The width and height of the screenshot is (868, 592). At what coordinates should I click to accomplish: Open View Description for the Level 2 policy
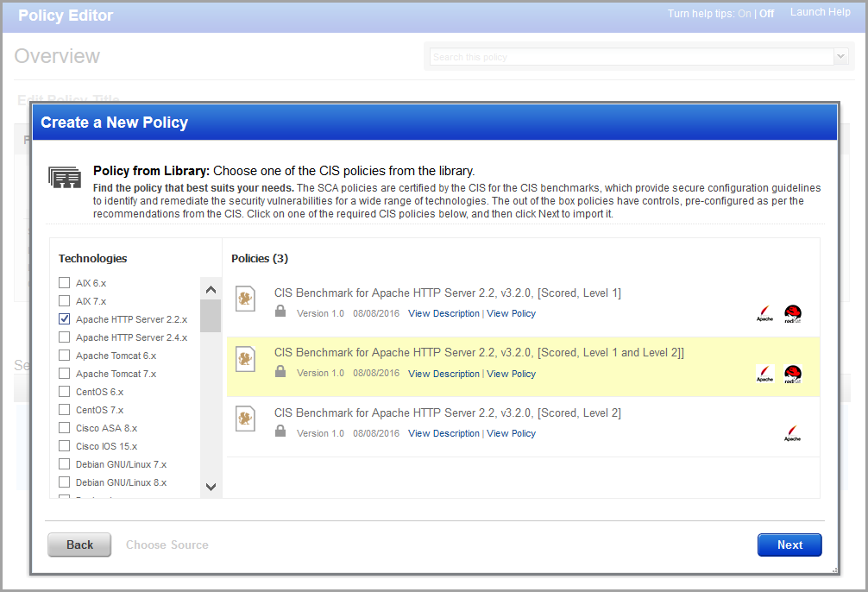coord(444,433)
